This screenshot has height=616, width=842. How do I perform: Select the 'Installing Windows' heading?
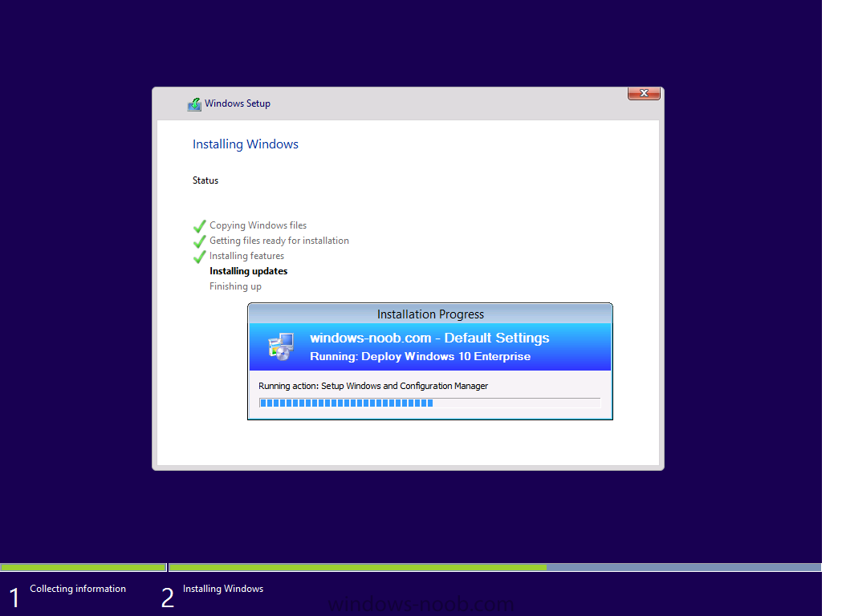pos(246,144)
